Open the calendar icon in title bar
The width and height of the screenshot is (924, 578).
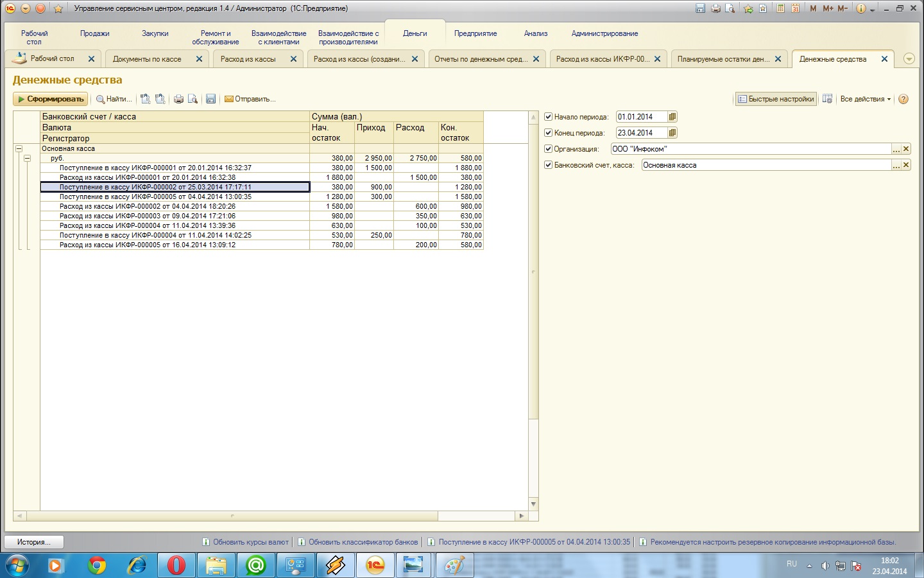795,8
